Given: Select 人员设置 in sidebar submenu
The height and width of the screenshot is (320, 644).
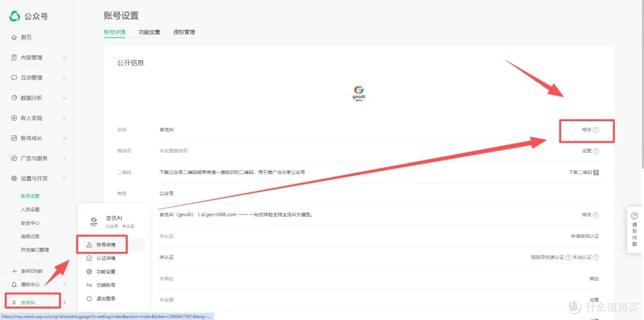Looking at the screenshot, I should click(30, 210).
